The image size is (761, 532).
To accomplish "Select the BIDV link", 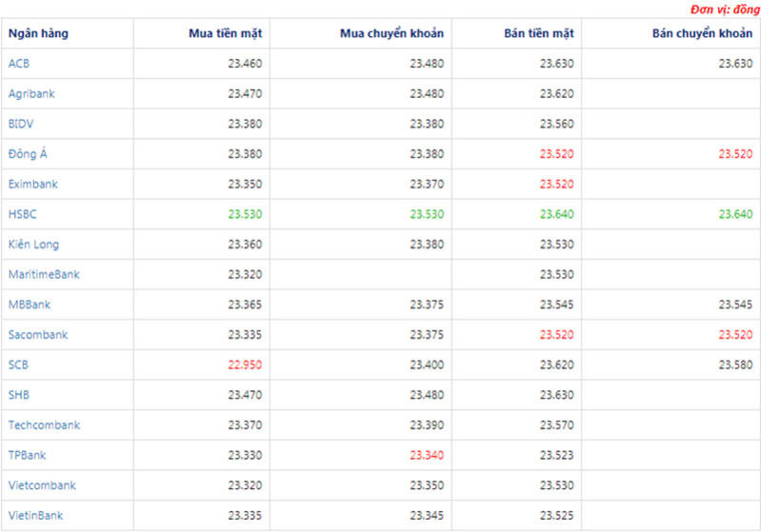I will (x=21, y=124).
